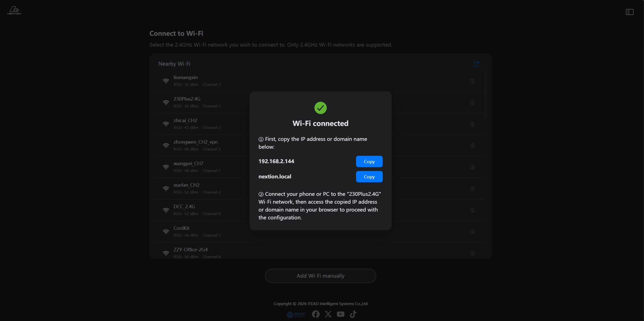Click Wi-Fi signal icon beside zhongwen_CH2_vpn
Screen dimensions: 644x321
tap(166, 146)
